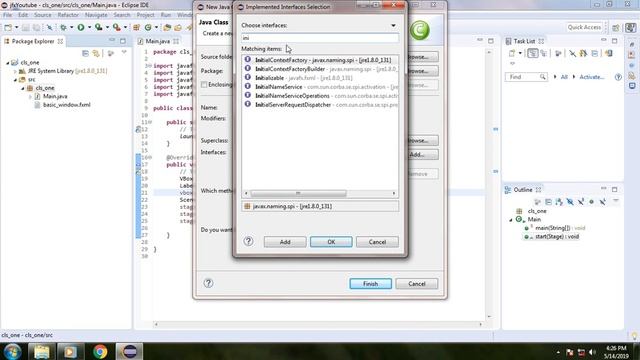640x360 pixels.
Task: Open Google Chrome from the taskbar
Action: coord(100,351)
